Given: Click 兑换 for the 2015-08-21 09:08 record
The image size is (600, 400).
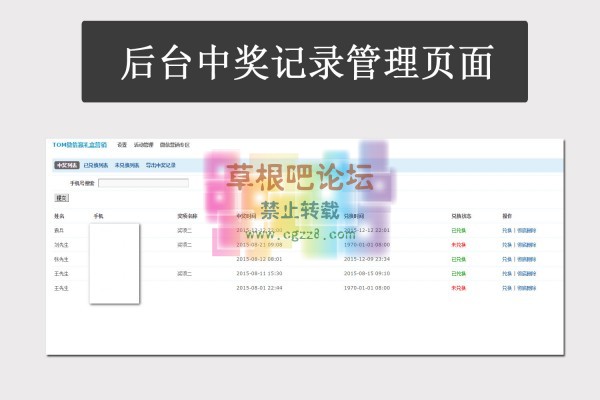Looking at the screenshot, I should pyautogui.click(x=506, y=244).
